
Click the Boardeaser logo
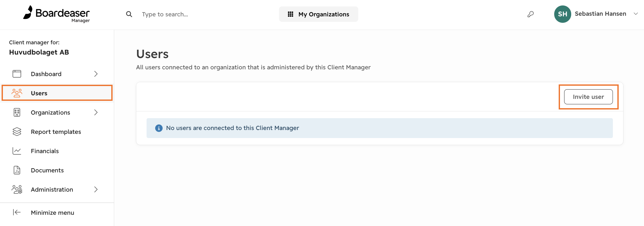point(56,14)
